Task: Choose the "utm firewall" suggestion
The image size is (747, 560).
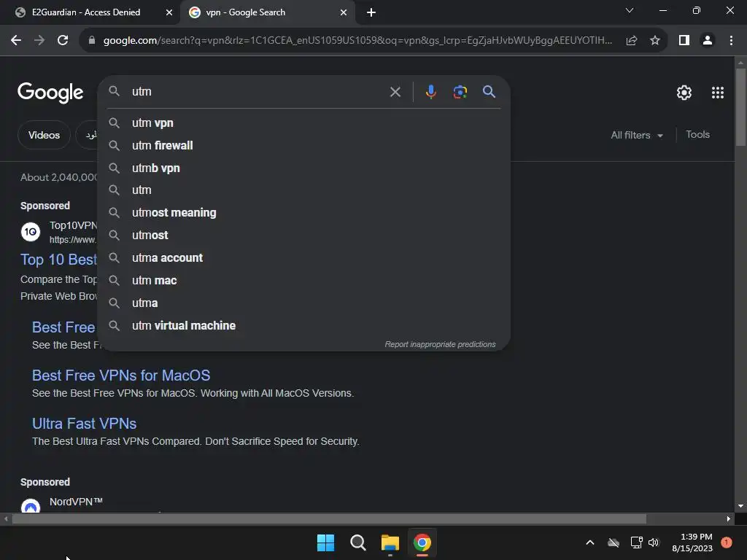Action: coord(304,145)
